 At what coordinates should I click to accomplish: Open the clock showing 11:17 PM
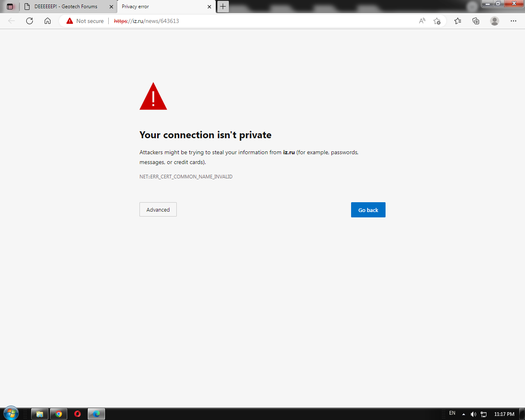(x=504, y=414)
